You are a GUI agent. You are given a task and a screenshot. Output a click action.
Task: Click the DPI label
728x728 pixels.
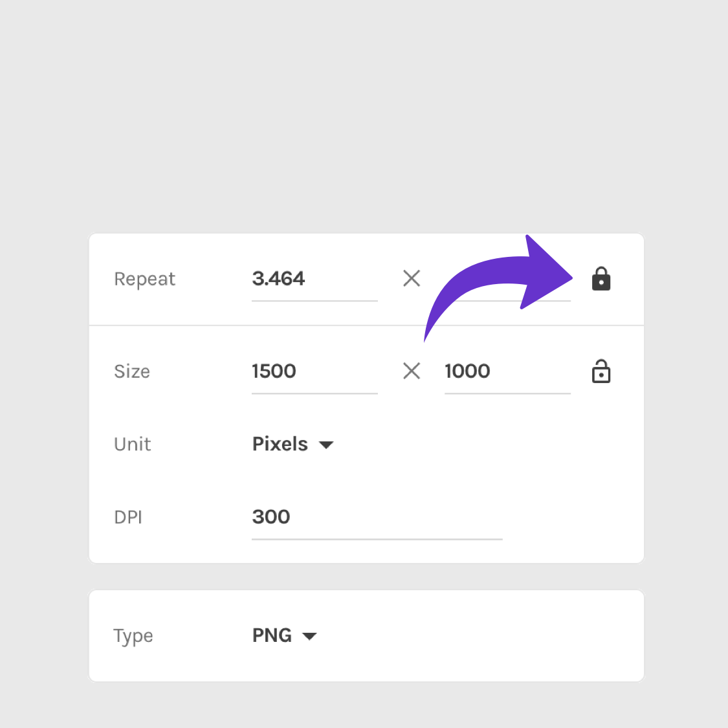(127, 517)
